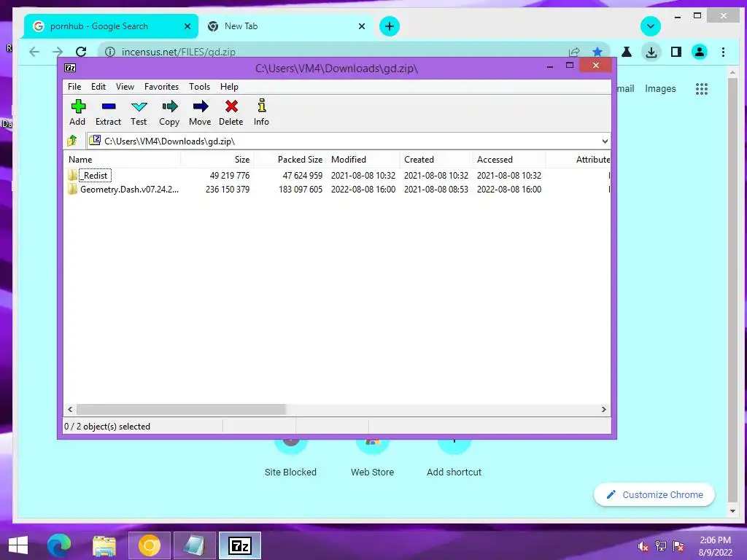The height and width of the screenshot is (560, 747).
Task: Sort by Modified column header
Action: (363, 160)
